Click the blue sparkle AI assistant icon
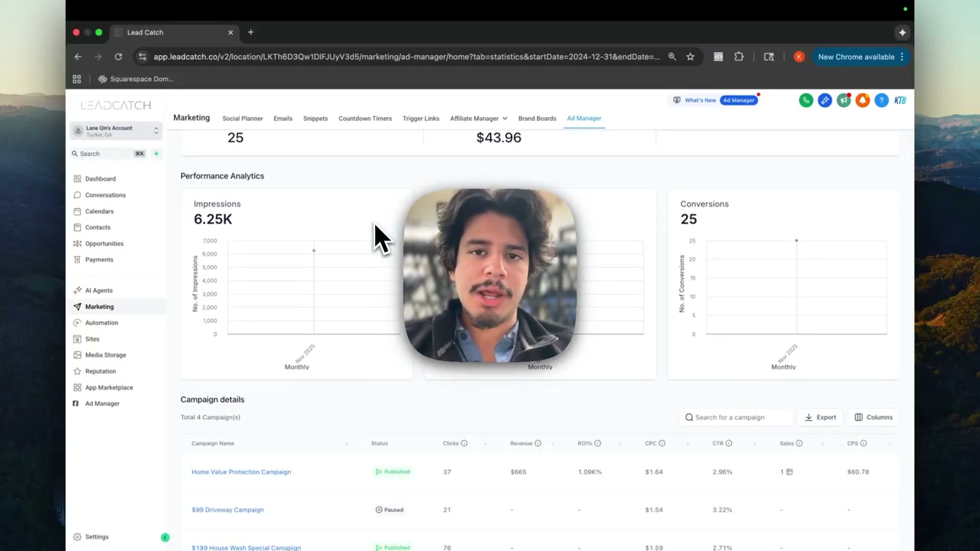This screenshot has width=980, height=551. [825, 100]
